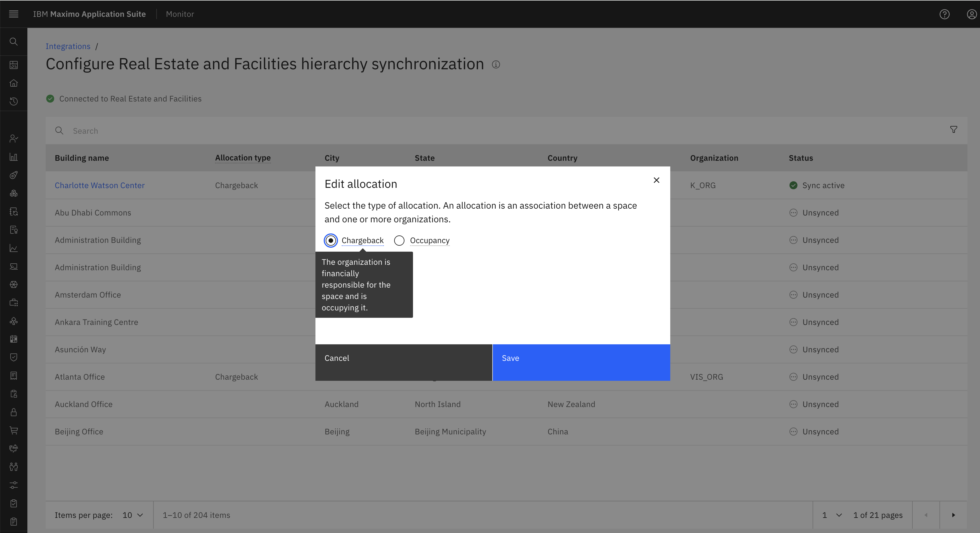Open the help icon in header
980x533 pixels.
tap(944, 14)
